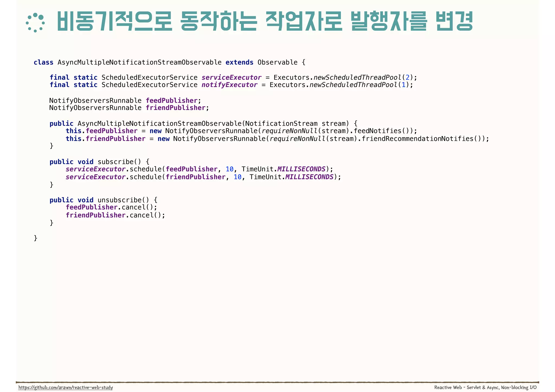This screenshot has height=392, width=555.
Task: Click 'feedPublisher.cancel();' statement
Action: click(x=111, y=207)
